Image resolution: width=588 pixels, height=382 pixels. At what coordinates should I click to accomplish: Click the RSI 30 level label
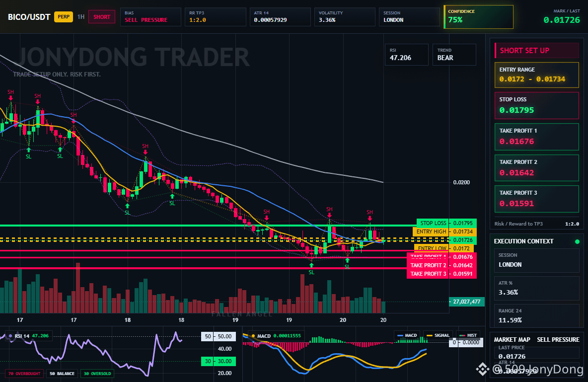pyautogui.click(x=219, y=361)
